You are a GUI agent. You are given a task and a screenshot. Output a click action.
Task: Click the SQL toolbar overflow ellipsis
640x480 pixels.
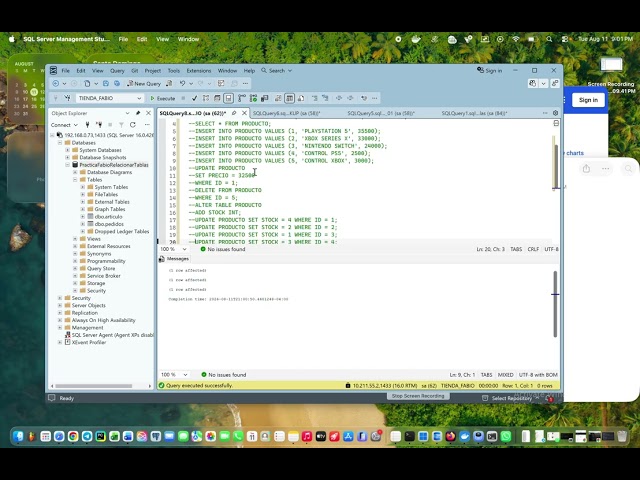coord(374,98)
